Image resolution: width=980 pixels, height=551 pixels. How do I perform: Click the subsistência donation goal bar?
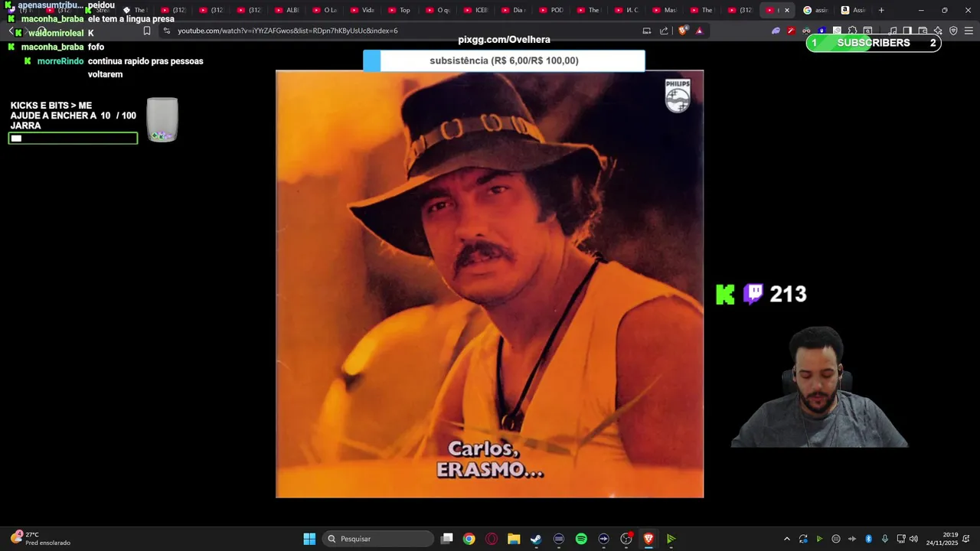(504, 60)
